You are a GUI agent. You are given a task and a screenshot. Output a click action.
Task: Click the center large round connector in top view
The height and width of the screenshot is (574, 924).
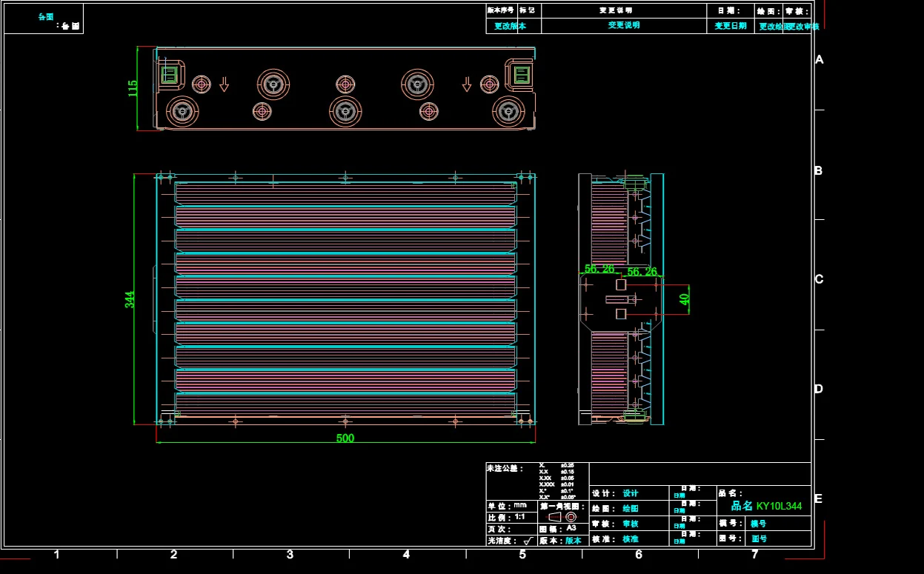pos(345,112)
